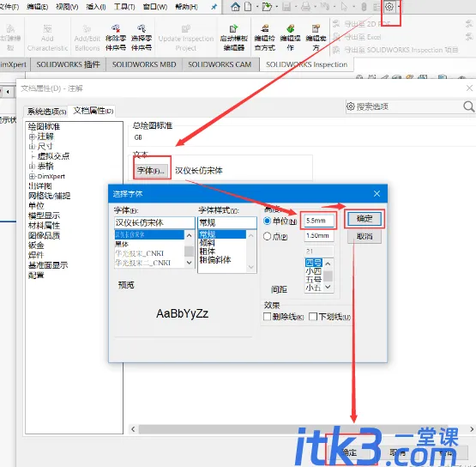The width and height of the screenshot is (476, 467).
Task: Open the Open file dropdown arrow
Action: 276,7
